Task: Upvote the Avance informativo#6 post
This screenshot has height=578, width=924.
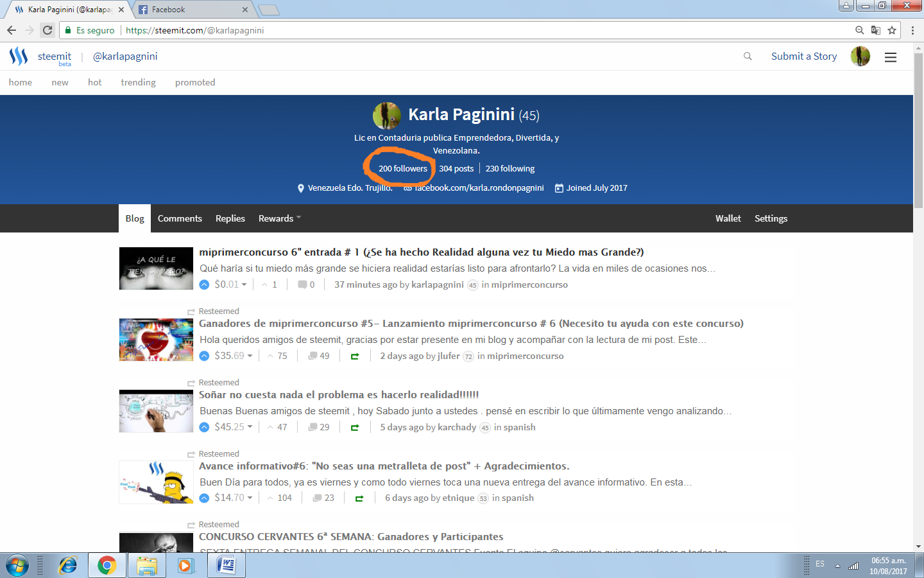Action: coord(204,498)
